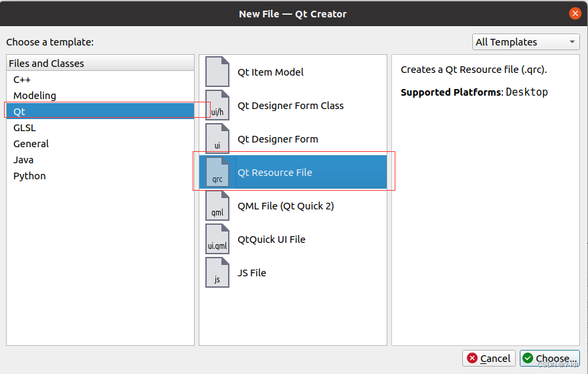This screenshot has width=588, height=374.
Task: Select the Qt category
Action: click(x=100, y=112)
